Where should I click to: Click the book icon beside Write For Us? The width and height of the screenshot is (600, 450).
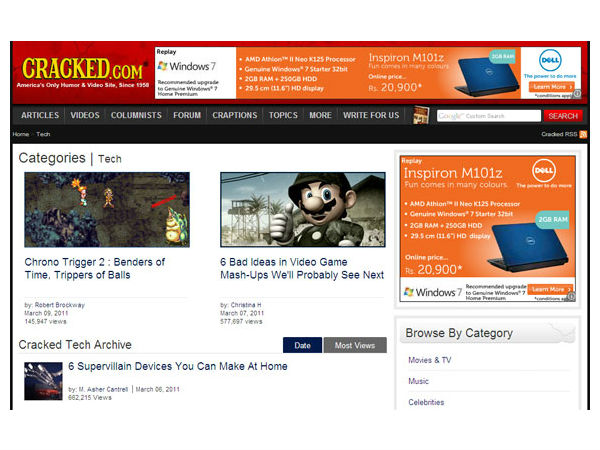pyautogui.click(x=421, y=115)
